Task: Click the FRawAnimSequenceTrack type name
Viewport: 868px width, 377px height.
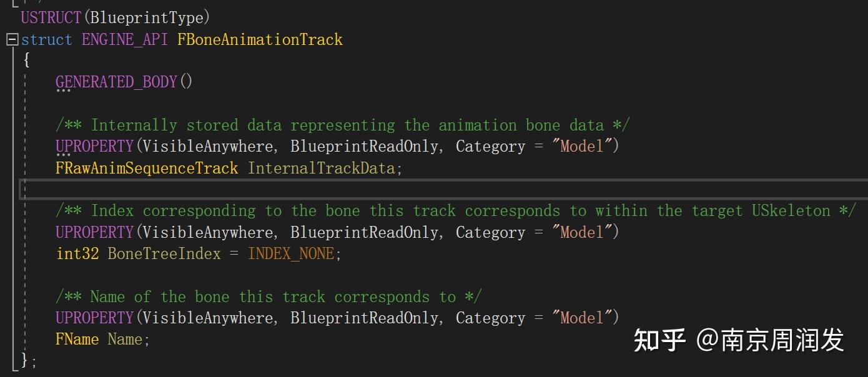Action: tap(147, 168)
